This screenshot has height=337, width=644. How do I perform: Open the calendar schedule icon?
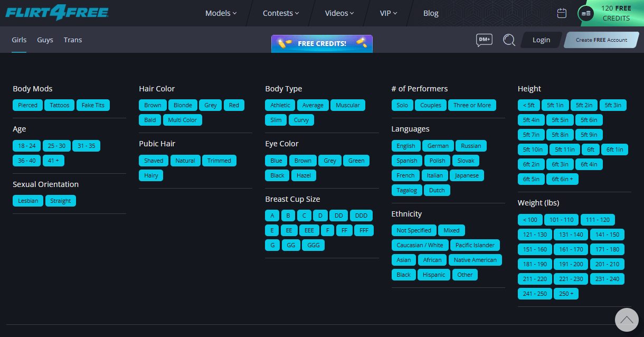(x=562, y=13)
